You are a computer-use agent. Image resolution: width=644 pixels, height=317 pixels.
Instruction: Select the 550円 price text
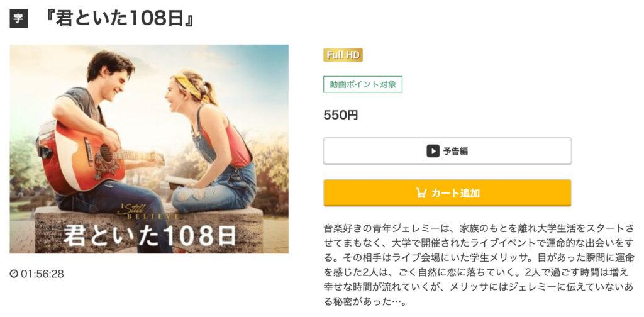tap(340, 115)
